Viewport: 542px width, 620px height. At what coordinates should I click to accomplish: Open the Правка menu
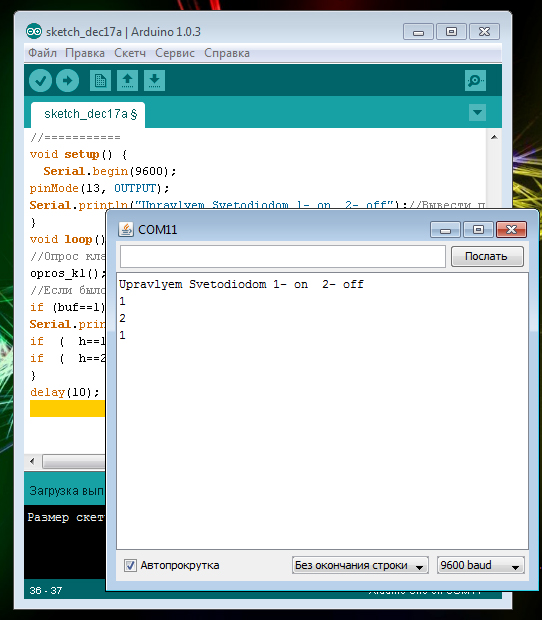(85, 53)
